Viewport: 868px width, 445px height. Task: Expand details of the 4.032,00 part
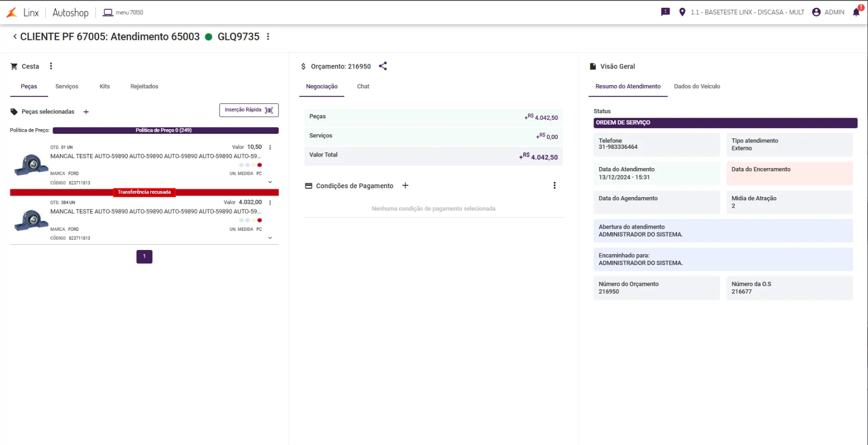[x=270, y=238]
